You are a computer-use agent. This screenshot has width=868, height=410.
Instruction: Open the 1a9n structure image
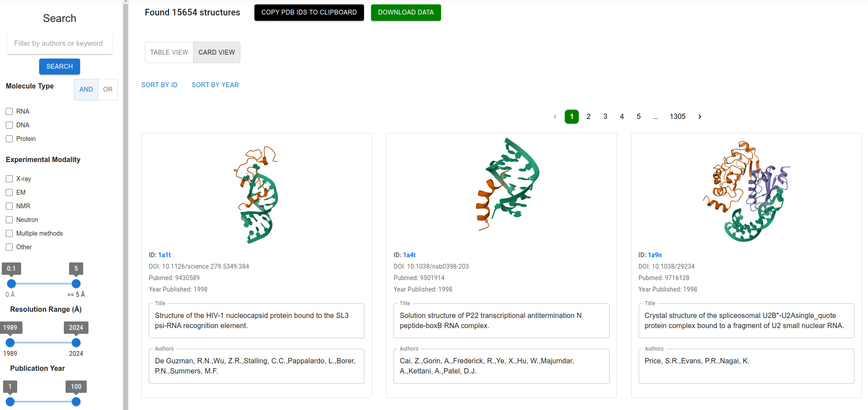point(747,191)
